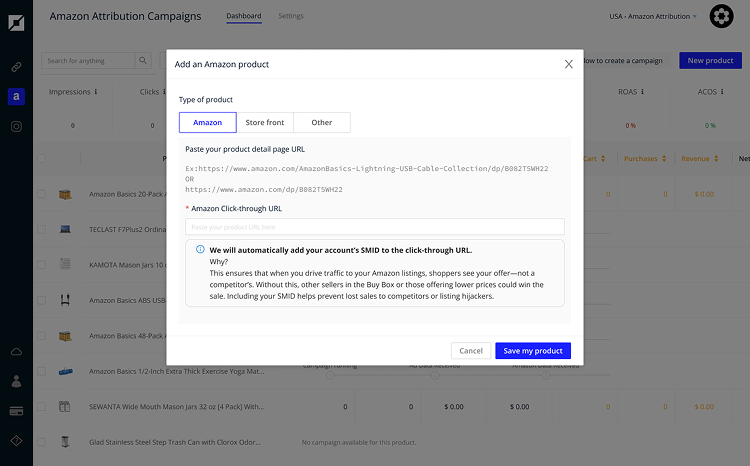750x466 pixels.
Task: Check the Glad Trash Can row checkbox
Action: point(42,442)
